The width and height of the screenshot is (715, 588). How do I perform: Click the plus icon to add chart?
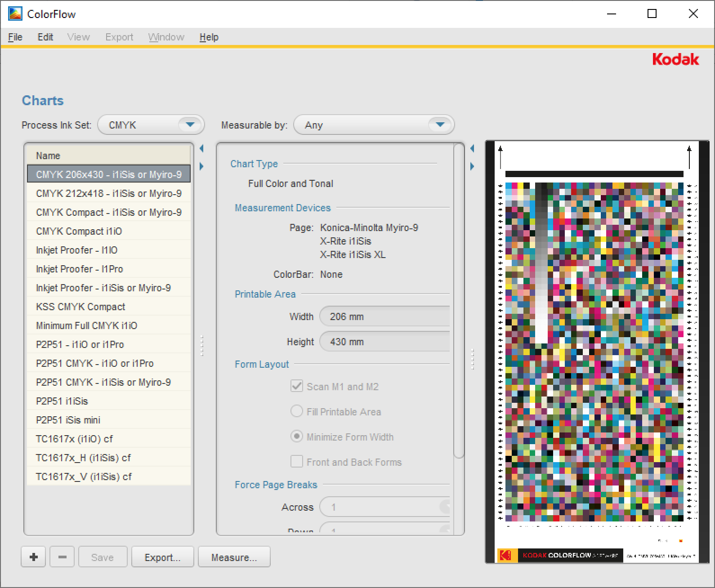[33, 557]
